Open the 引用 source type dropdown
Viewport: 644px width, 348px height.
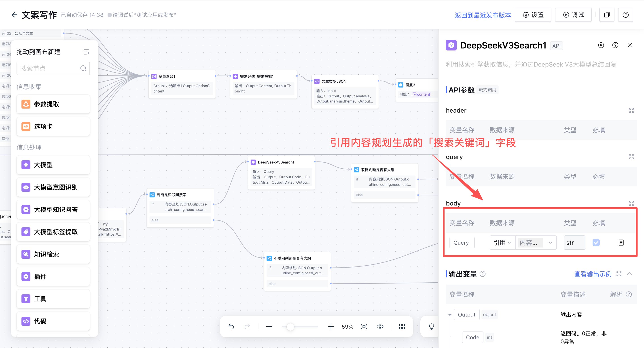tap(502, 242)
